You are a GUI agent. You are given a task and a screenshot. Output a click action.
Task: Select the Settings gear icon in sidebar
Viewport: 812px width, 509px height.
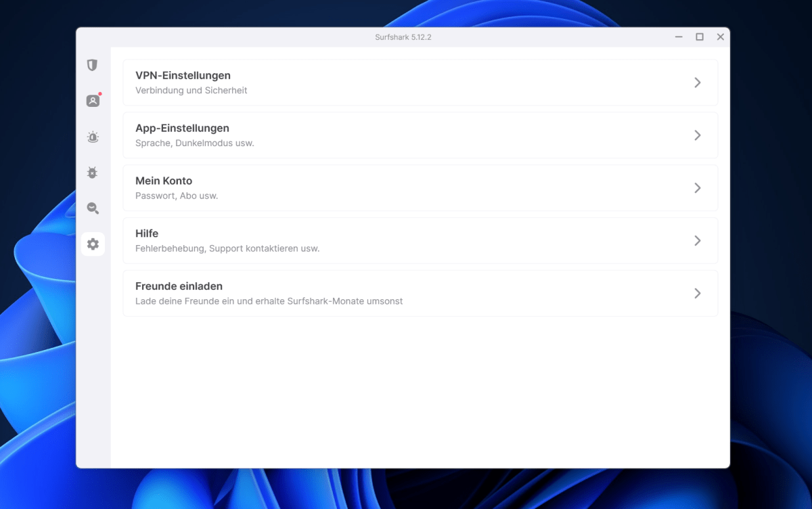93,244
